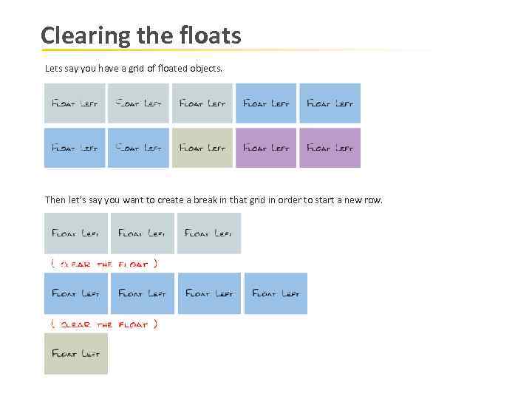The image size is (532, 399).
Task: Click the "Clearing the floats" slide title
Action: 140,35
